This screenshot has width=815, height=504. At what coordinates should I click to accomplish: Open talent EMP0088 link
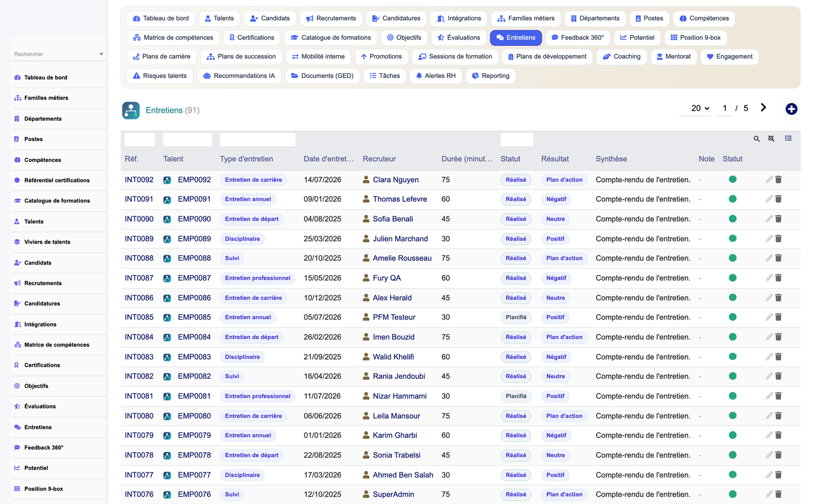194,258
